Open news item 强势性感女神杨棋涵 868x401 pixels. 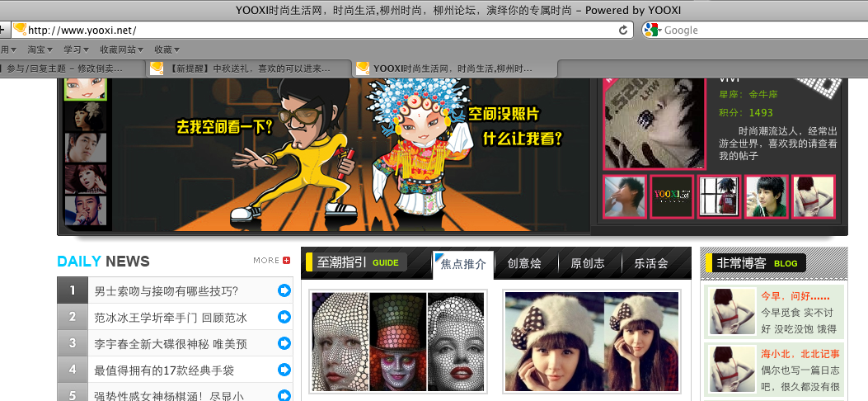[168, 395]
